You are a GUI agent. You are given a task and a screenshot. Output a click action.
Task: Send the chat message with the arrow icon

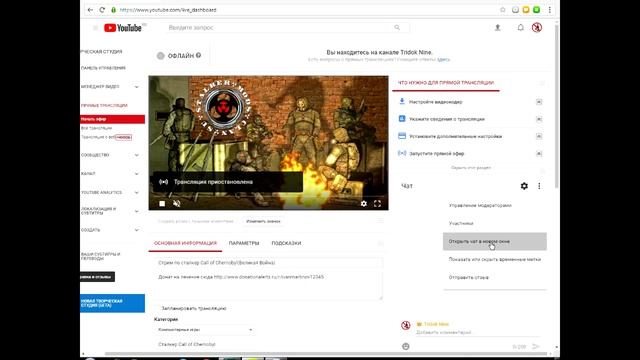coord(536,347)
